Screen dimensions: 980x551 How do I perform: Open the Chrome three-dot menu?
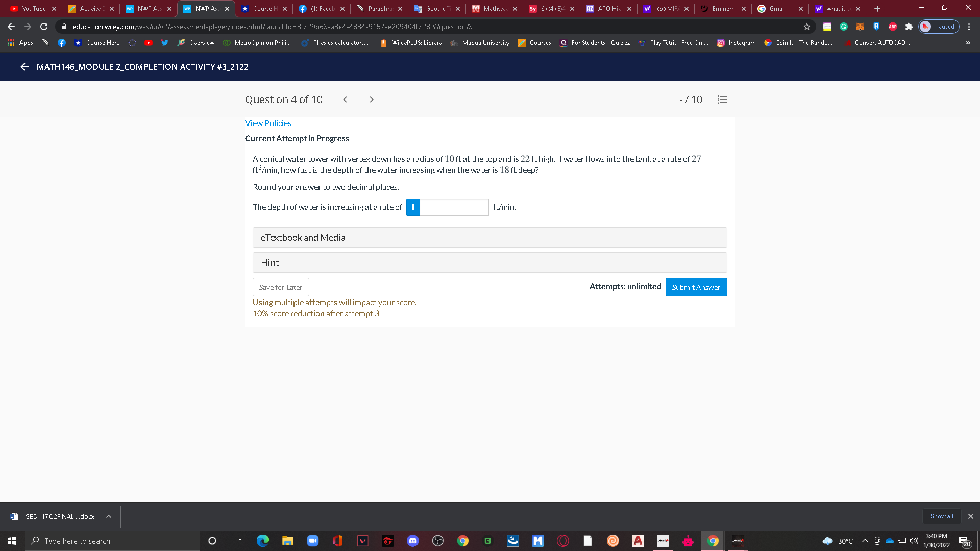968,27
